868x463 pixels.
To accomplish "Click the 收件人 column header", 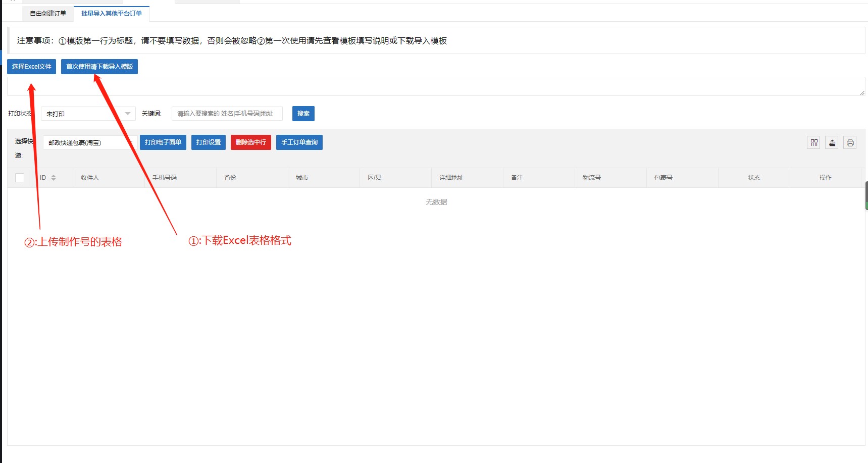I will (90, 178).
